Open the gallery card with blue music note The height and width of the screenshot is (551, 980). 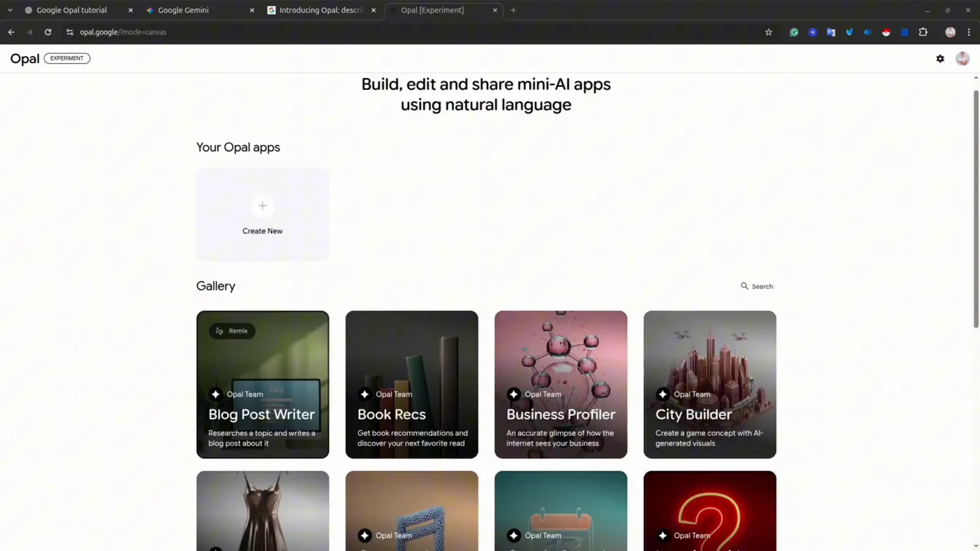point(412,511)
